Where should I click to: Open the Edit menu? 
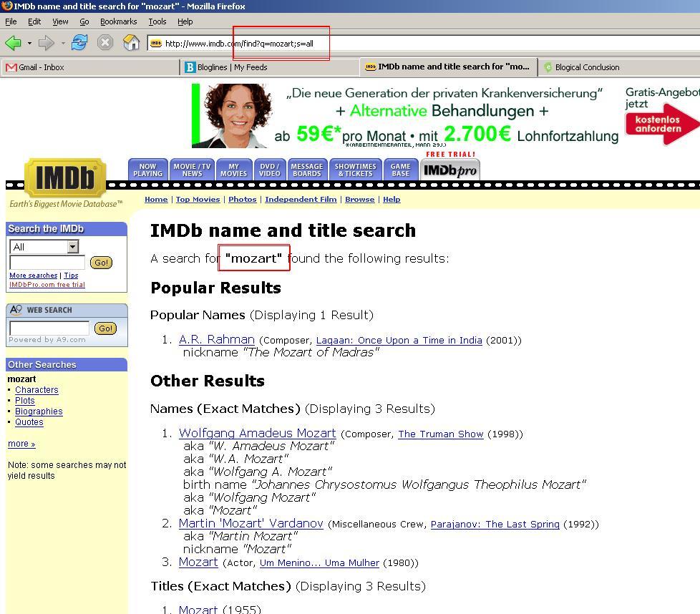[34, 21]
